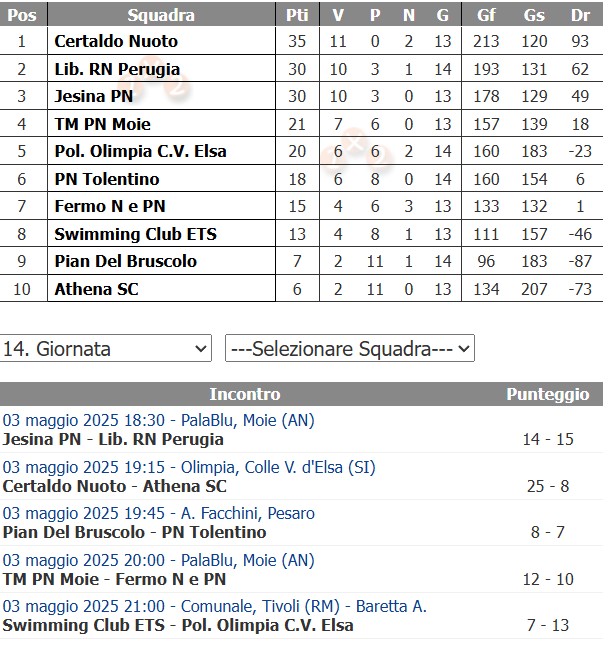
Task: Click Pol. Olimpia C.V. Elsa in standings
Action: [140, 152]
